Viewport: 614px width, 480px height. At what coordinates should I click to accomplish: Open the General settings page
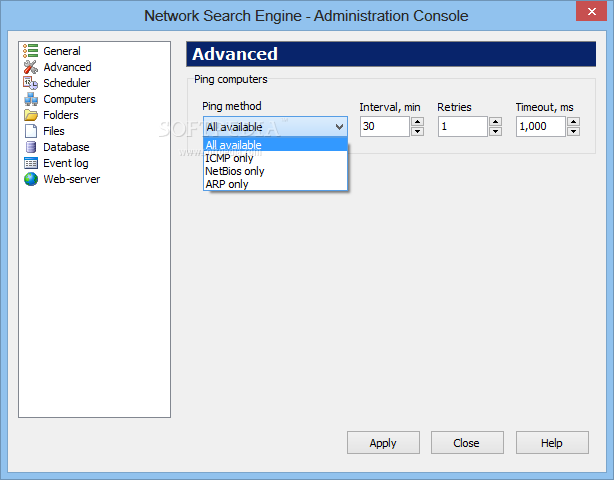pos(62,51)
